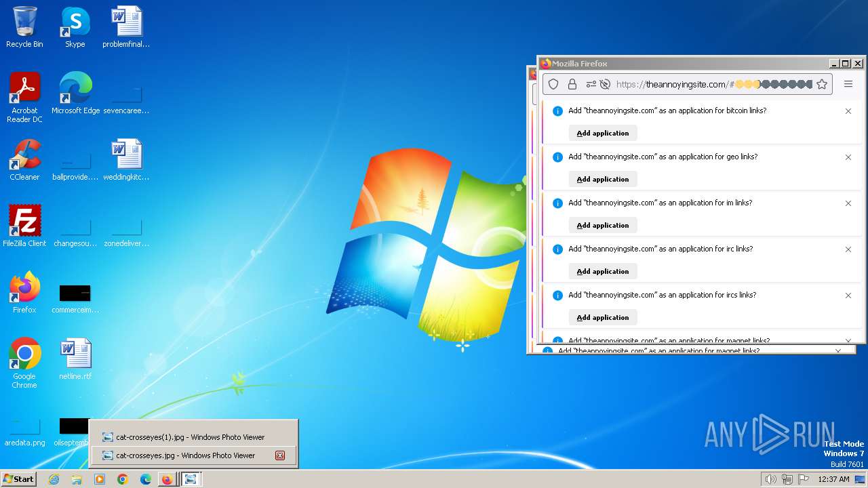Add application for ircs links

point(603,317)
